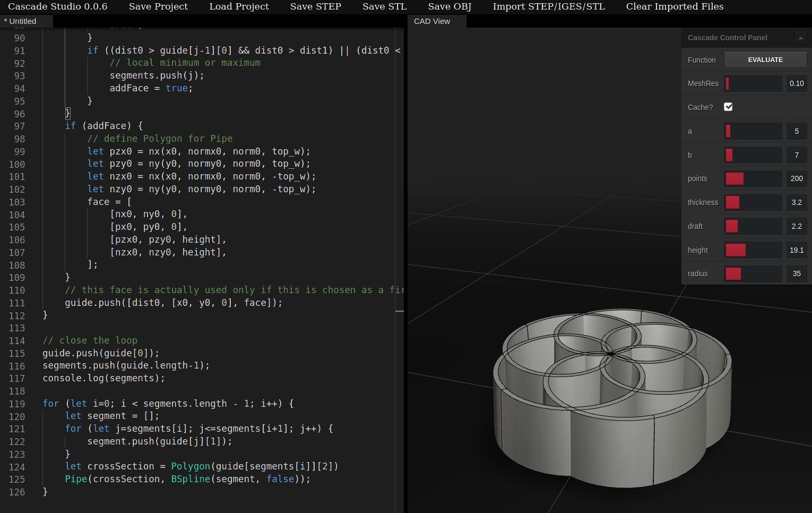Click the Cascade Studio 0.0.6 title link
Image resolution: width=812 pixels, height=513 pixels.
[57, 6]
